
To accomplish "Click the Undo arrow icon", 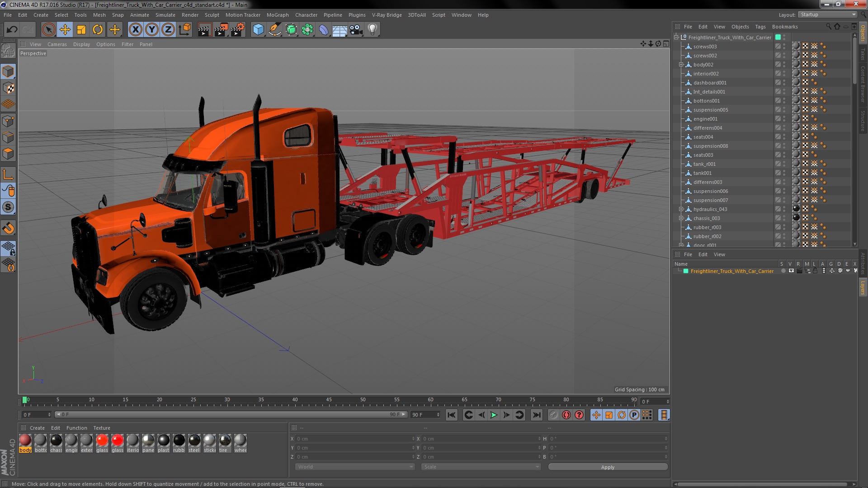I will [12, 30].
